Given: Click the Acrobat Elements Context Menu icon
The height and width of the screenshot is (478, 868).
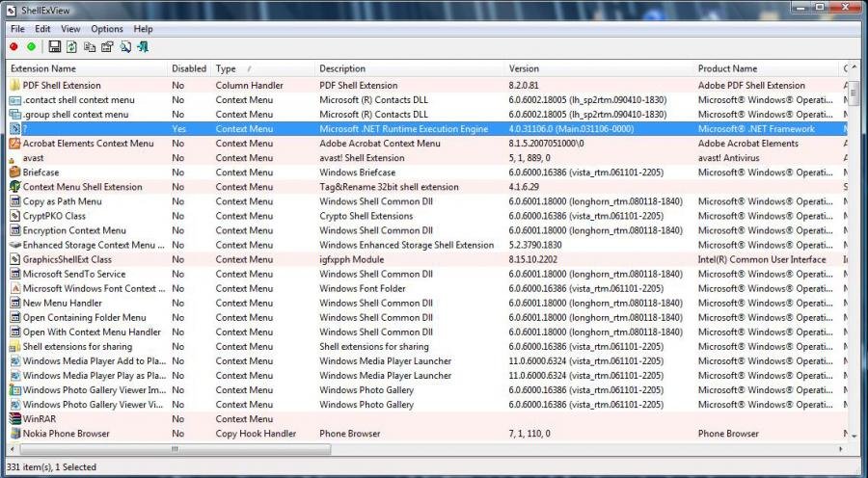Looking at the screenshot, I should [15, 144].
